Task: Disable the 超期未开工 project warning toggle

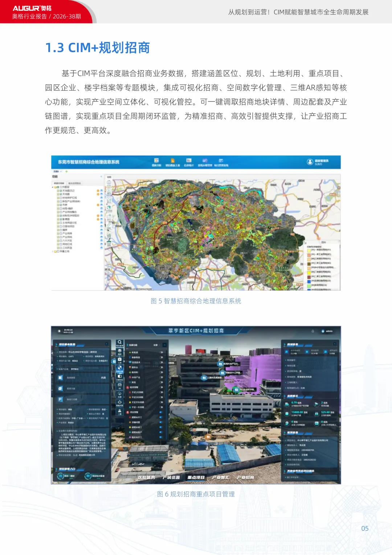Action: pos(161,417)
